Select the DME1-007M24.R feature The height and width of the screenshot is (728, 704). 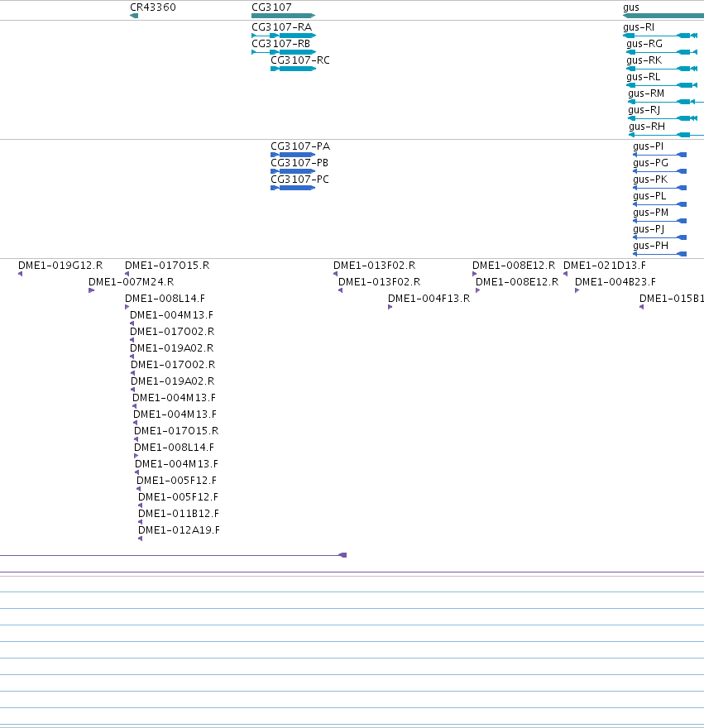tap(92, 290)
